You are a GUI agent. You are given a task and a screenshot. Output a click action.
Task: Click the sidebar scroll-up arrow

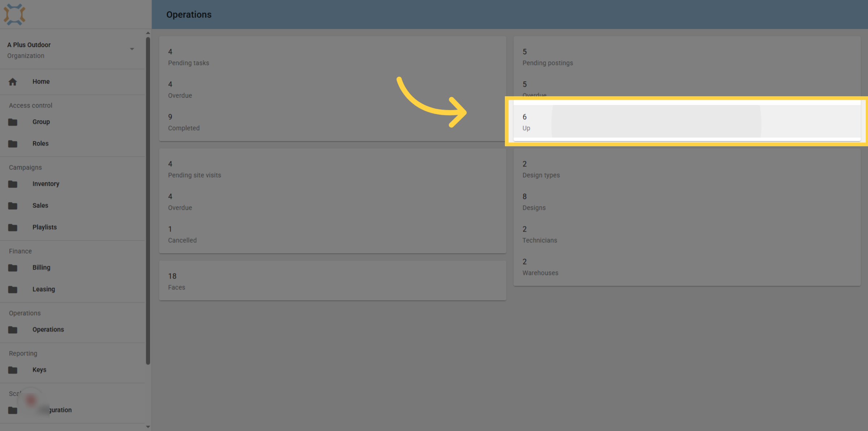[x=148, y=33]
